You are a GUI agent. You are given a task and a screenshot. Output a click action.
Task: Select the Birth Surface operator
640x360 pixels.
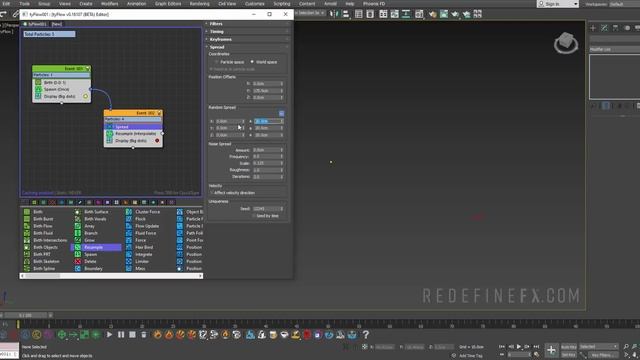click(x=96, y=212)
